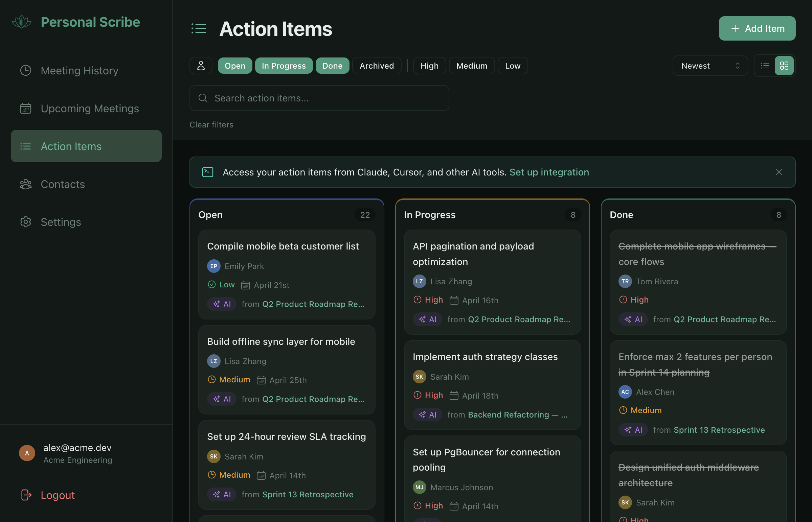
Task: Click the EP avatar for Emily Park
Action: (x=214, y=266)
